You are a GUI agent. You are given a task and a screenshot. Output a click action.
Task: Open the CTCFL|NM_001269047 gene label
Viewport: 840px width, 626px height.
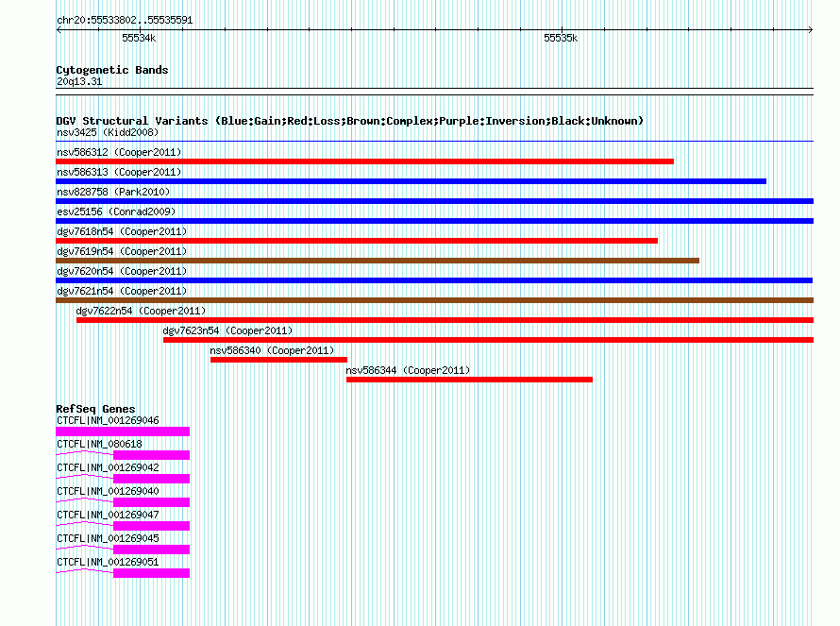coord(108,515)
